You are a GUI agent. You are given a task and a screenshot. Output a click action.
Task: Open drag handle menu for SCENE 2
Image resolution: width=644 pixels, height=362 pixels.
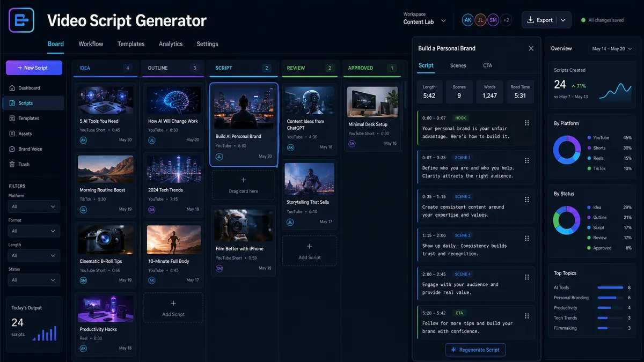(526, 200)
